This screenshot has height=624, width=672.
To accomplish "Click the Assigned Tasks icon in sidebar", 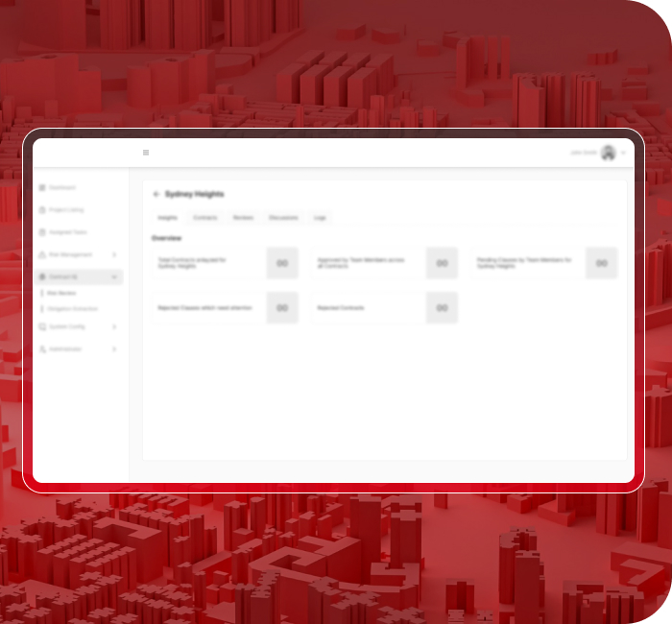I will click(42, 232).
